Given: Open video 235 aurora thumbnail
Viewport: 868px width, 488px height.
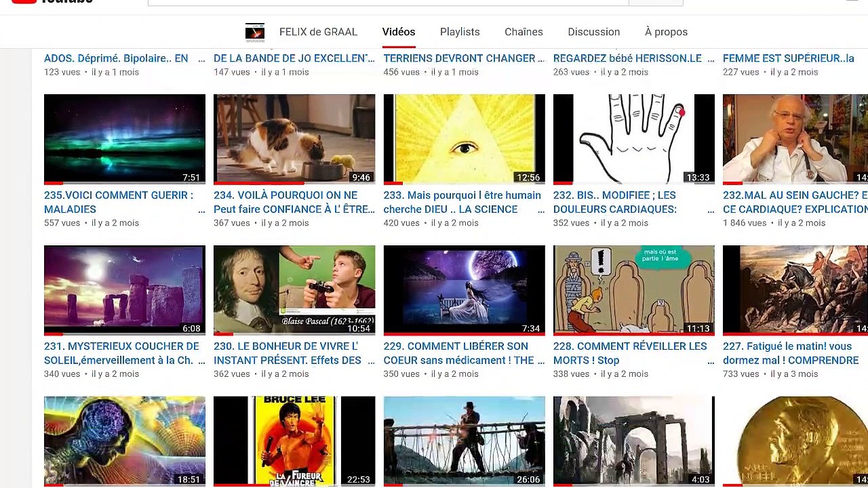Looking at the screenshot, I should [125, 139].
